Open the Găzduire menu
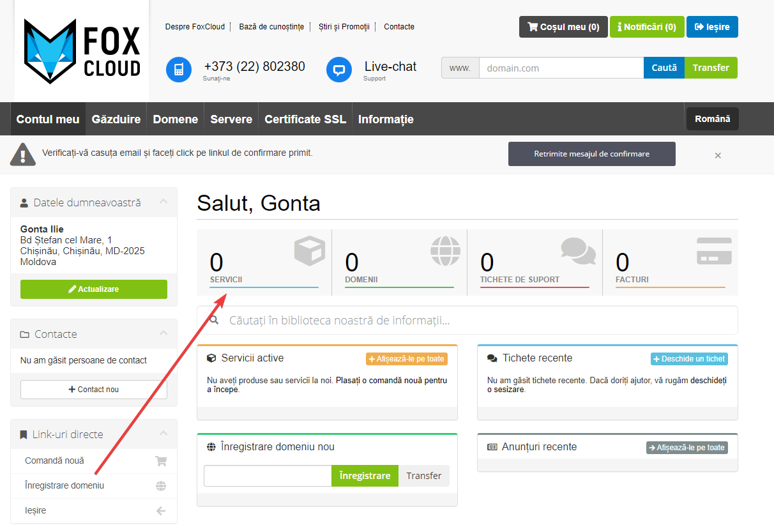The width and height of the screenshot is (774, 532). point(116,119)
